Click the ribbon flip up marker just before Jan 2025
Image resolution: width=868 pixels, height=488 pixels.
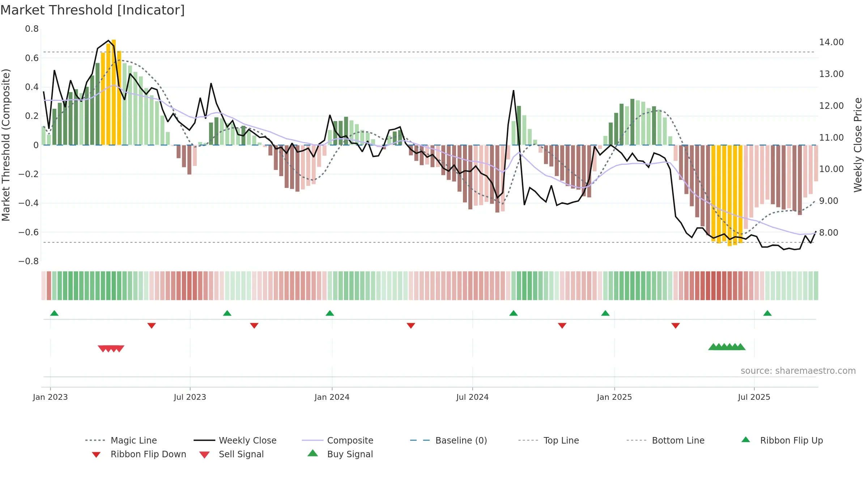(x=605, y=313)
